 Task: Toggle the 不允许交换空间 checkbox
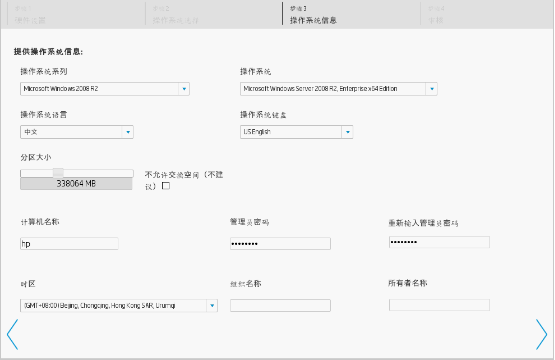point(166,186)
